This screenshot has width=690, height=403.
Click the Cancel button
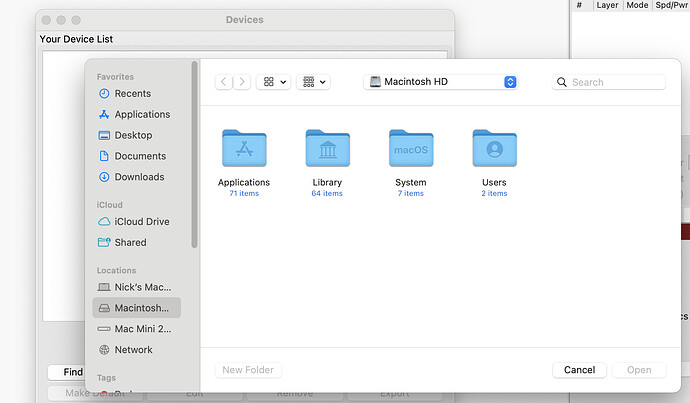coord(580,370)
